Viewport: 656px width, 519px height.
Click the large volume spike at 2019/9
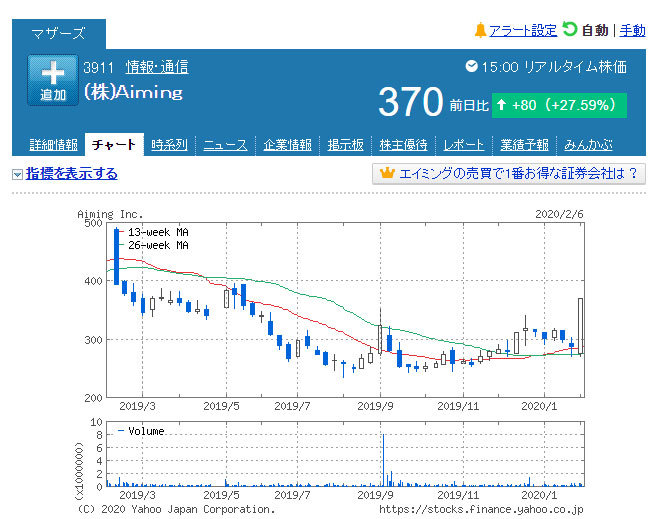(x=383, y=460)
